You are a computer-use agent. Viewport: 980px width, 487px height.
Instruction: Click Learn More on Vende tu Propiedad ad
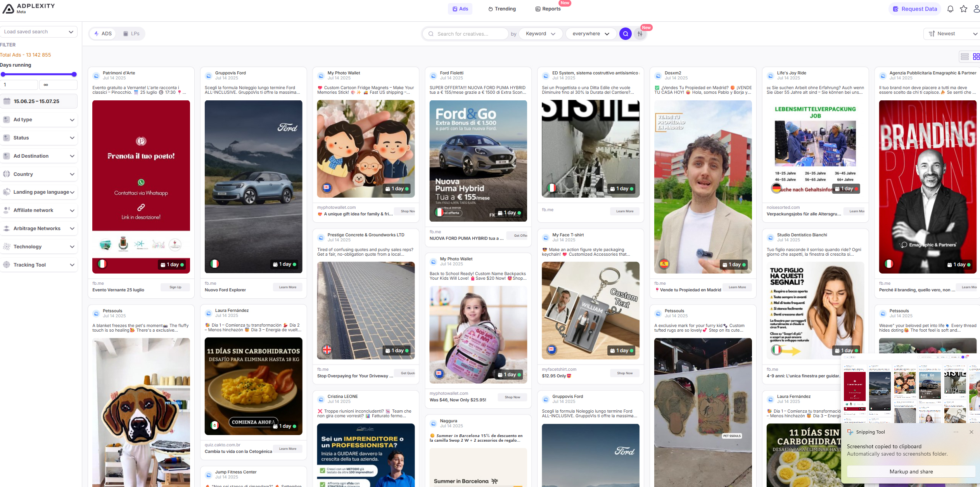[737, 287]
